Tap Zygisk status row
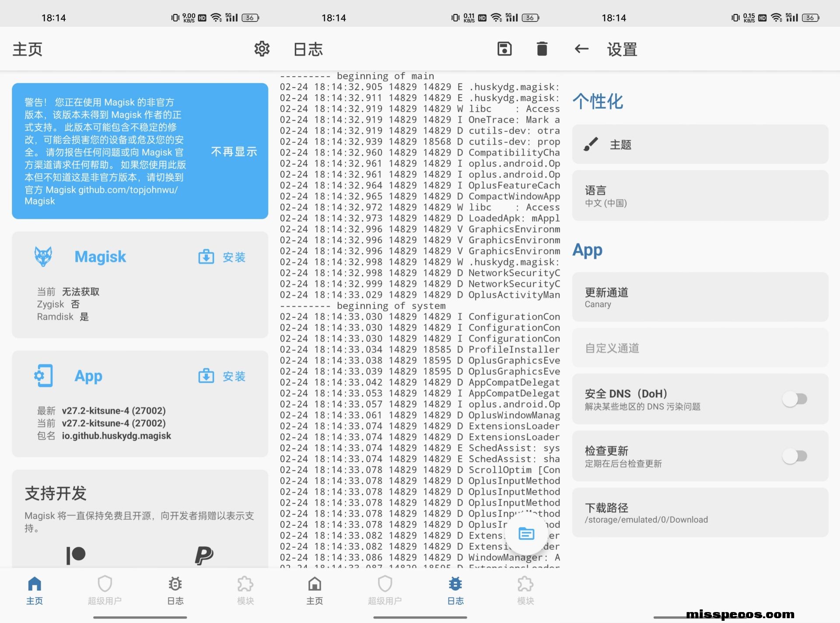Screen dimensions: 840x623 click(58, 304)
